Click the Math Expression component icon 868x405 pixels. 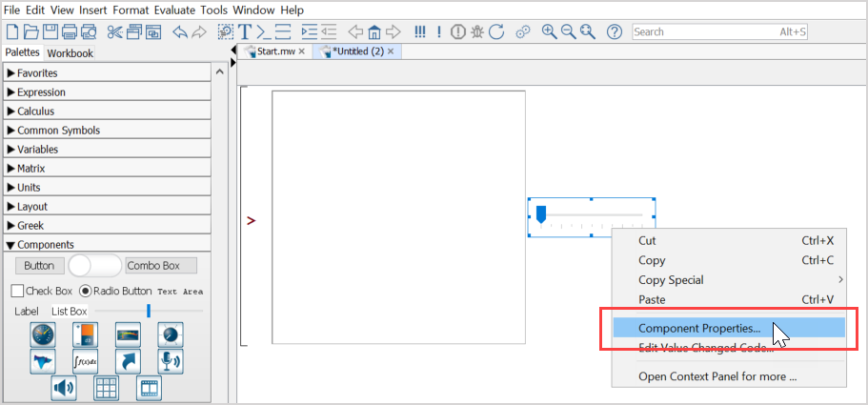(x=86, y=361)
